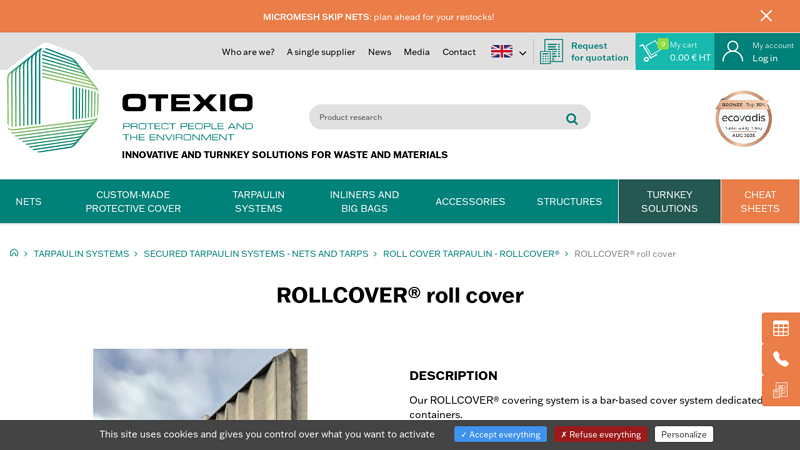Open Cheat Sheets orange menu item
The height and width of the screenshot is (450, 800).
point(760,202)
